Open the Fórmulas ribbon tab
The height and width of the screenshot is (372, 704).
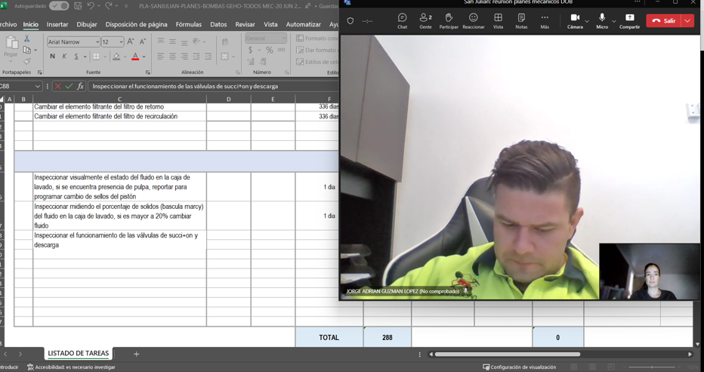click(x=189, y=24)
